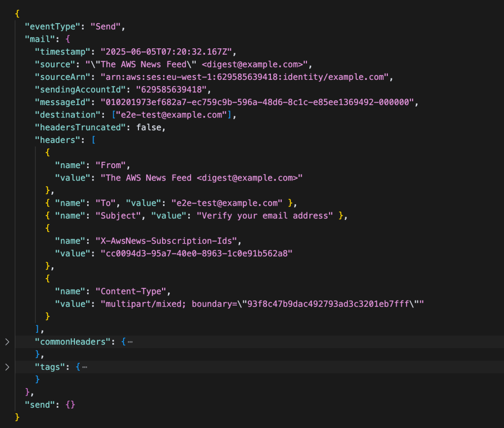Expand the collapsed "commonHeaders" fold chevron
Image resolution: width=504 pixels, height=428 pixels.
6,341
